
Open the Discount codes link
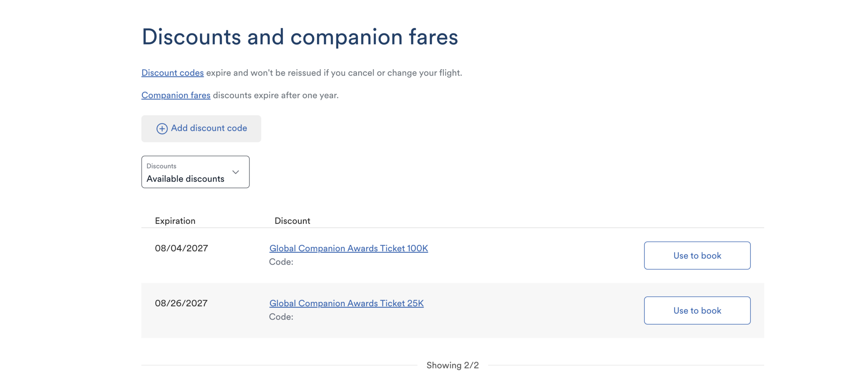coord(173,73)
